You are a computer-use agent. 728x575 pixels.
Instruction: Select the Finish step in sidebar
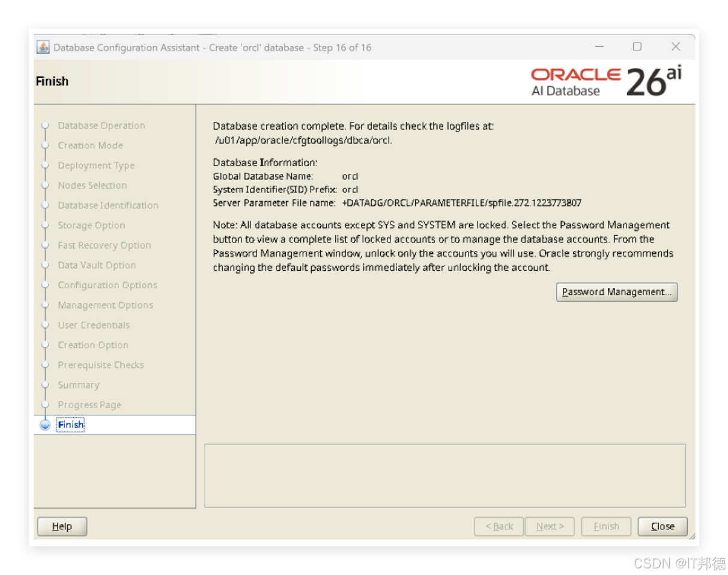tap(71, 425)
